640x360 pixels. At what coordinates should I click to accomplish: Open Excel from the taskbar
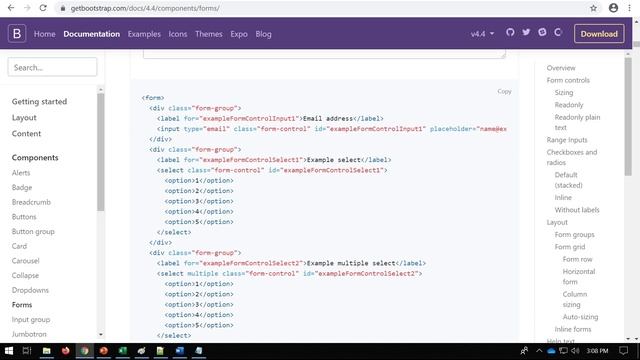[122, 351]
